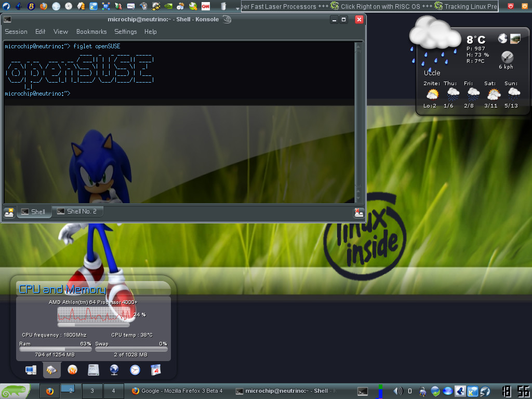Viewport: 532px width, 399px height.
Task: Click the 'figlet openSUSE' command text
Action: tap(97, 46)
